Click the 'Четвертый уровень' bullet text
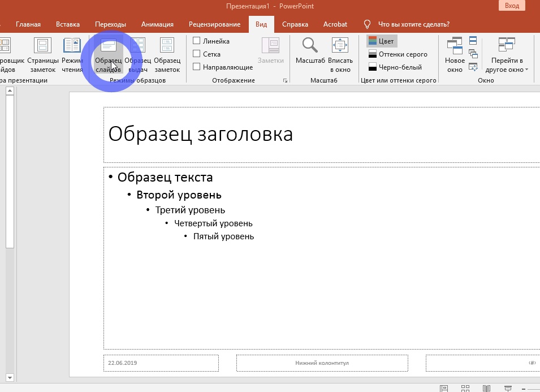 (213, 223)
